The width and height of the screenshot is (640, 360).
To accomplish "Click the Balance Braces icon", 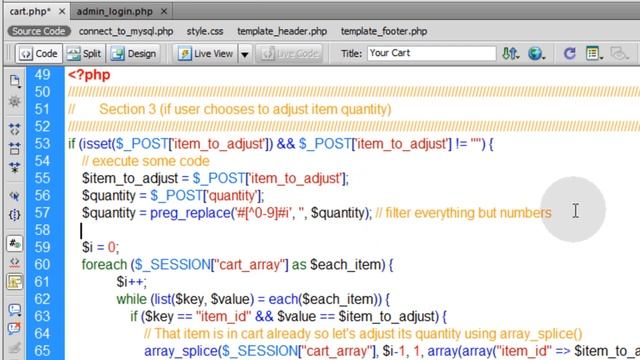I will [x=15, y=215].
